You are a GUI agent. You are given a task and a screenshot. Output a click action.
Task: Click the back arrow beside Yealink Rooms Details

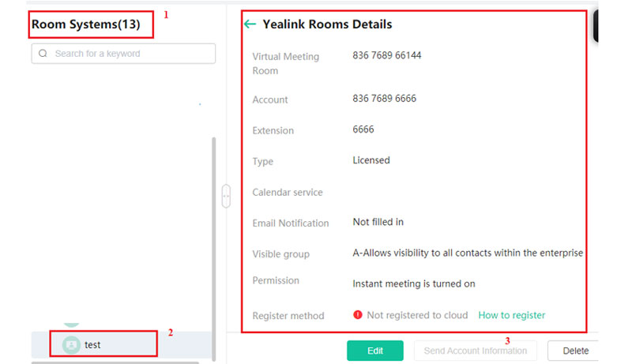(x=250, y=24)
